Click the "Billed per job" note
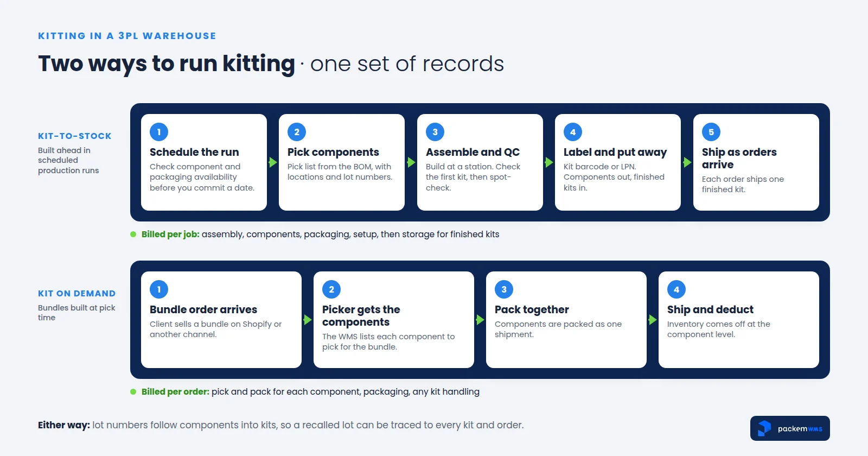Screen dimensions: 868x456 pos(320,234)
